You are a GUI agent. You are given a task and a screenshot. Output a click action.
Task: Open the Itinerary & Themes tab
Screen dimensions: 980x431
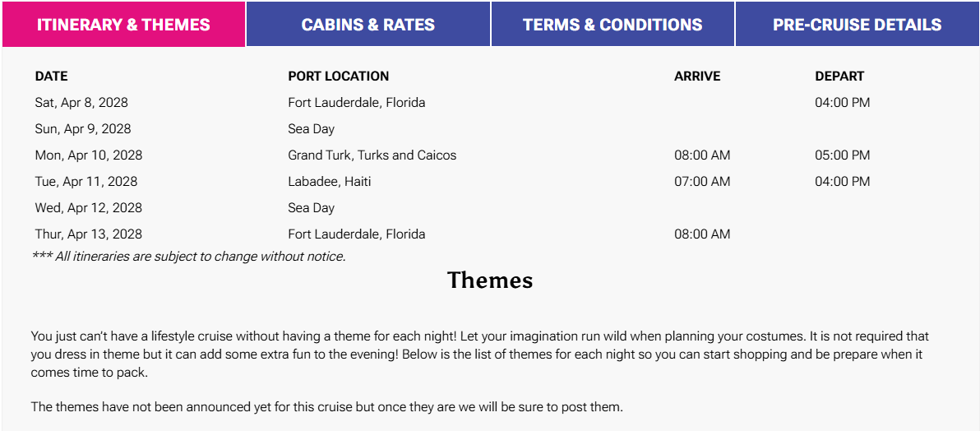[123, 24]
